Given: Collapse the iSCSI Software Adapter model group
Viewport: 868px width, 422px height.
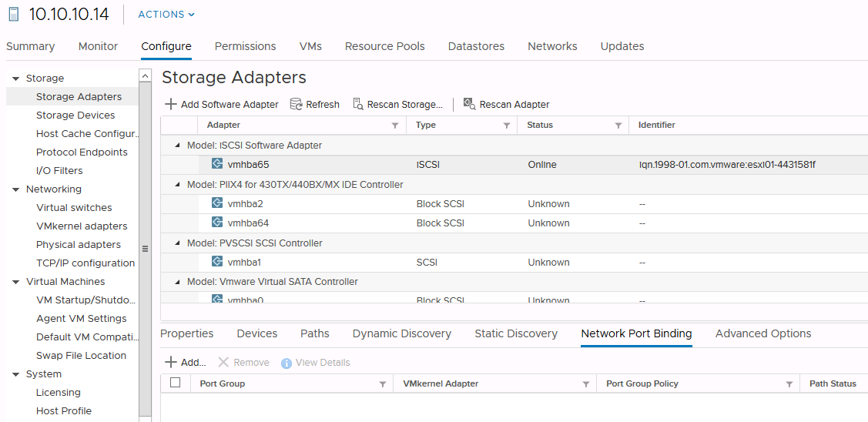Looking at the screenshot, I should (x=178, y=145).
